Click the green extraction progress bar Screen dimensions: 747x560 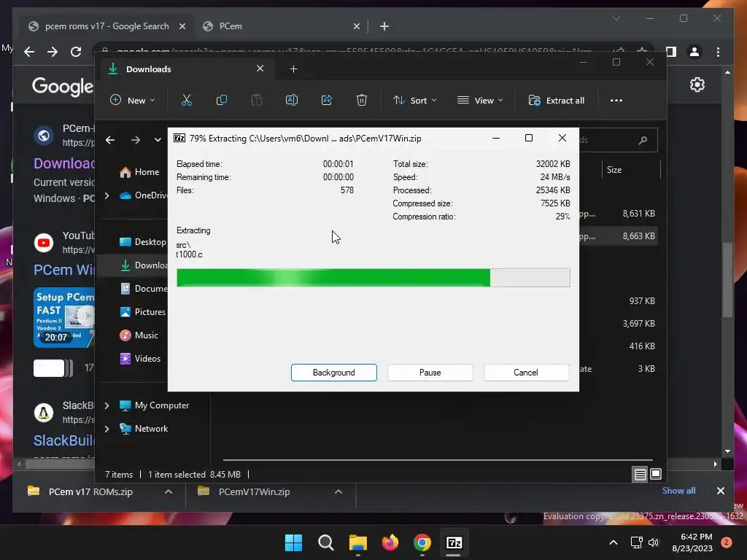(x=373, y=278)
